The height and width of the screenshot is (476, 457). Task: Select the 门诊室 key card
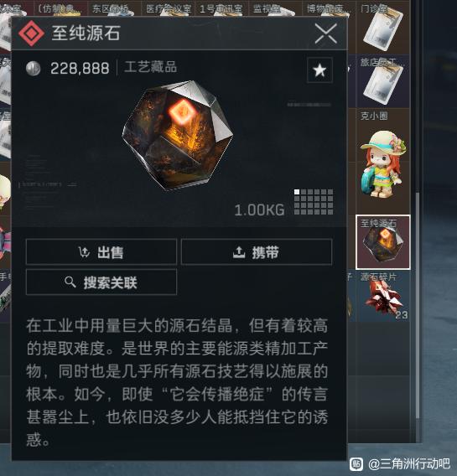(x=383, y=28)
